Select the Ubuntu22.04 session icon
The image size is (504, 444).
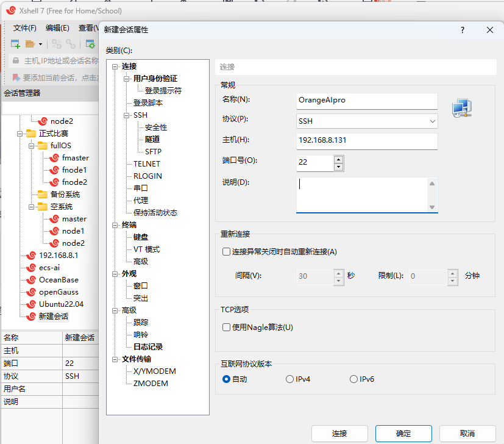point(30,304)
